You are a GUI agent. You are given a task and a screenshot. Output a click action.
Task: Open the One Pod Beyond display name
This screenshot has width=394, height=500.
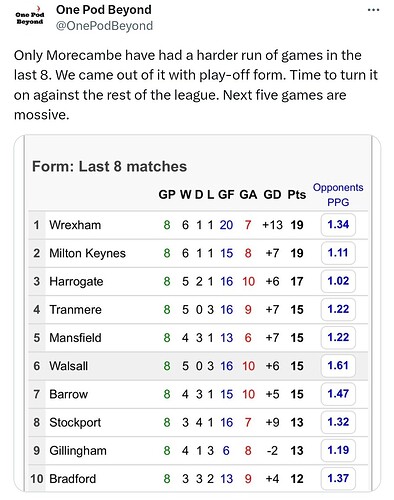(104, 10)
